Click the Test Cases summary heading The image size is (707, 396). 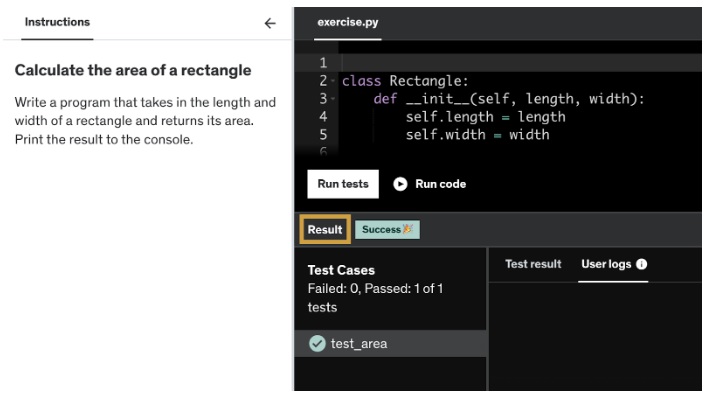[x=341, y=270]
